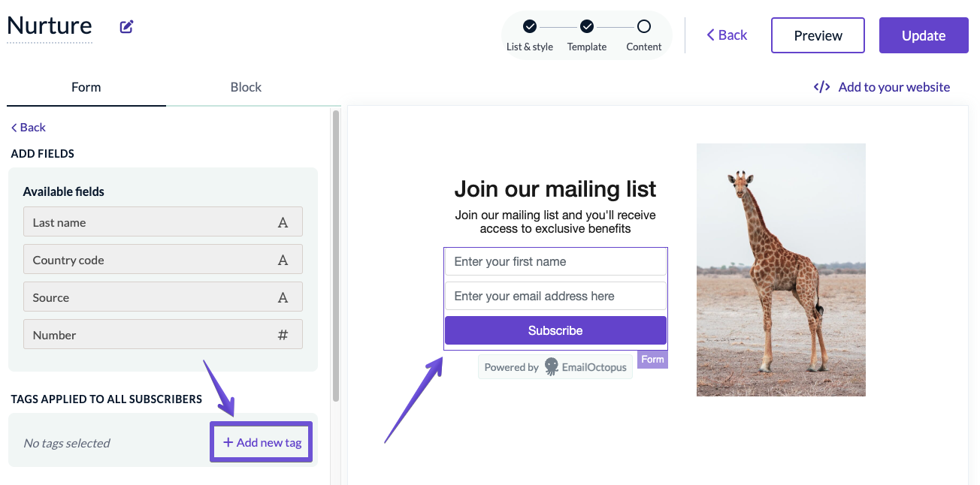Add the Source field to the form
The image size is (980, 485).
pyautogui.click(x=163, y=297)
